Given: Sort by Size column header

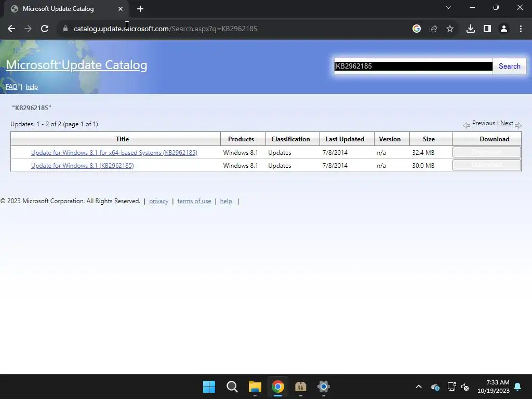Looking at the screenshot, I should [429, 139].
